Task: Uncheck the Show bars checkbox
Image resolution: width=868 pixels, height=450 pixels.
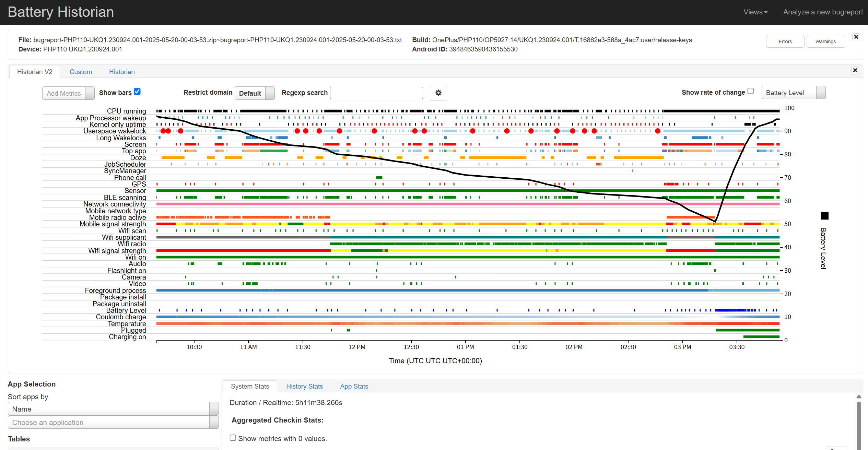Action: click(137, 92)
